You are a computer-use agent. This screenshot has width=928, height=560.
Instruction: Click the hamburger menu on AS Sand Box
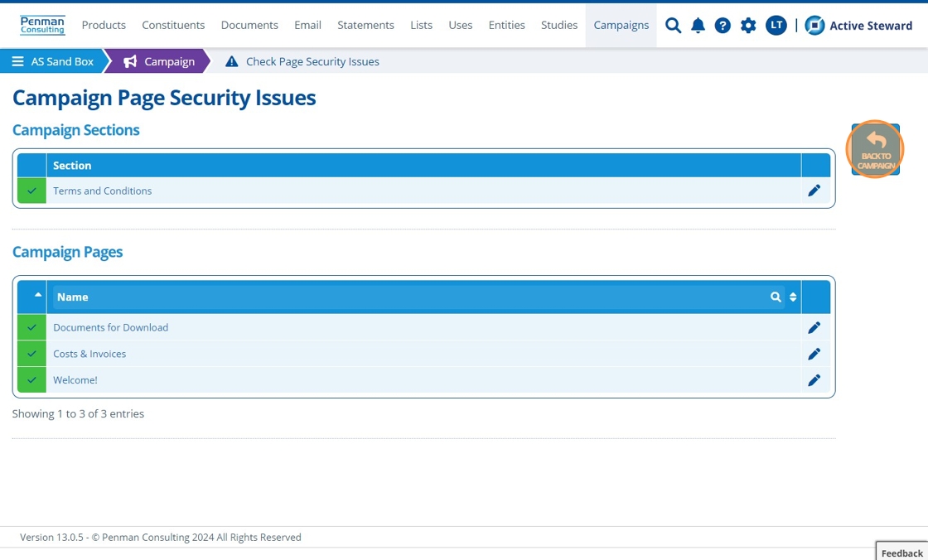17,61
